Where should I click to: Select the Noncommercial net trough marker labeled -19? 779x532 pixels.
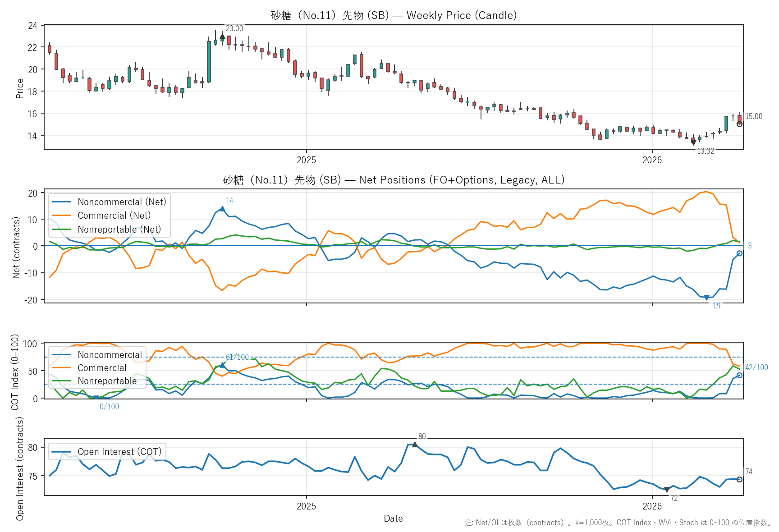pos(706,298)
